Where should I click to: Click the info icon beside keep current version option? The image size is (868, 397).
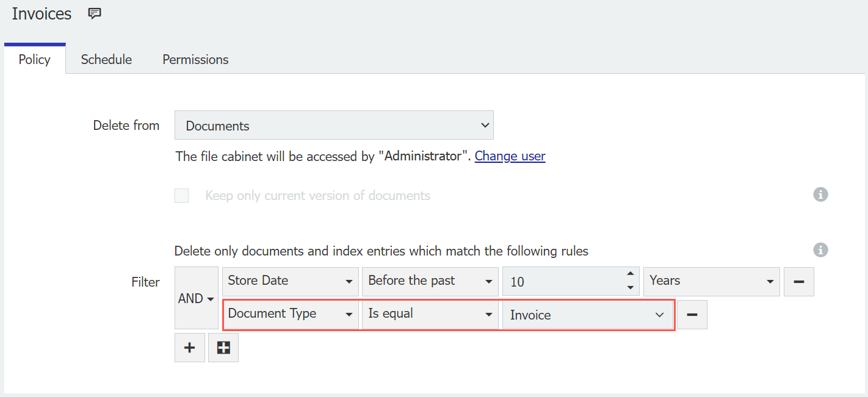click(820, 195)
